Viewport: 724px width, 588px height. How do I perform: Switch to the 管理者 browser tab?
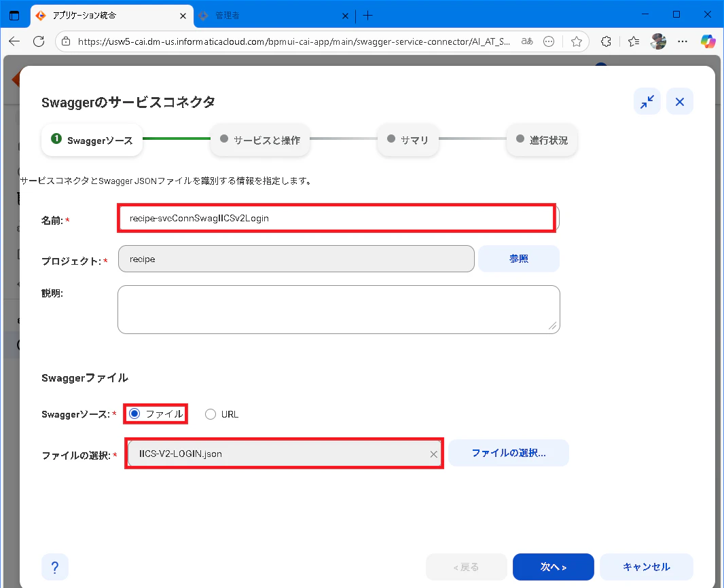[x=273, y=16]
